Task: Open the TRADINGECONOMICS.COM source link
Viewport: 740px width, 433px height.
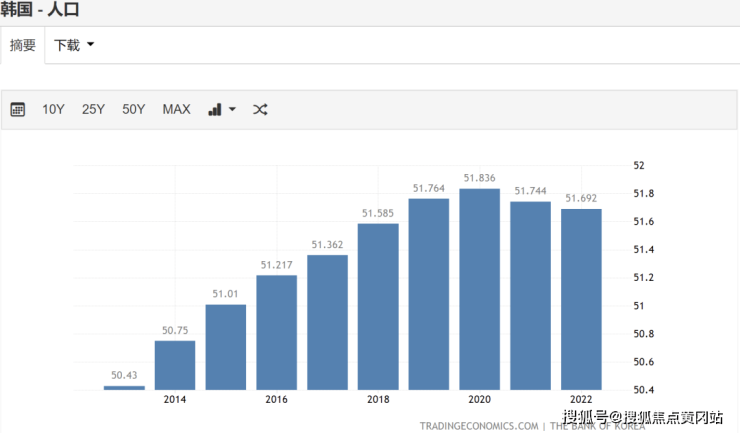Action: point(479,425)
